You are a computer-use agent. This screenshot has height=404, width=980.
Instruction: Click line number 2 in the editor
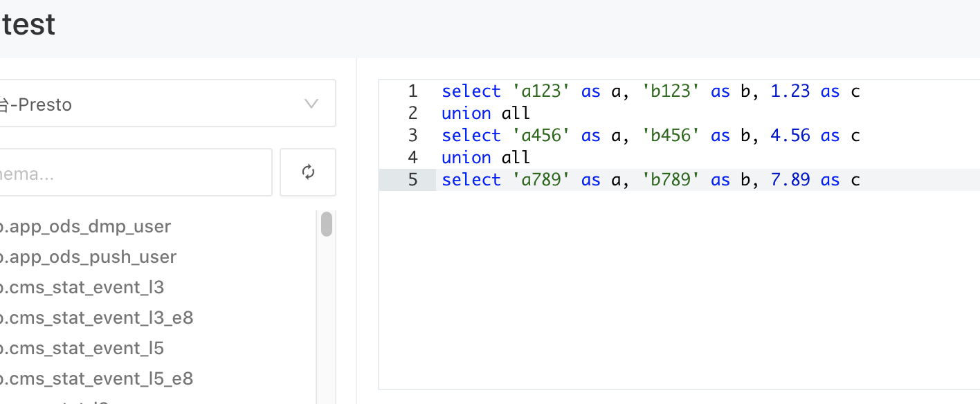tap(412, 113)
